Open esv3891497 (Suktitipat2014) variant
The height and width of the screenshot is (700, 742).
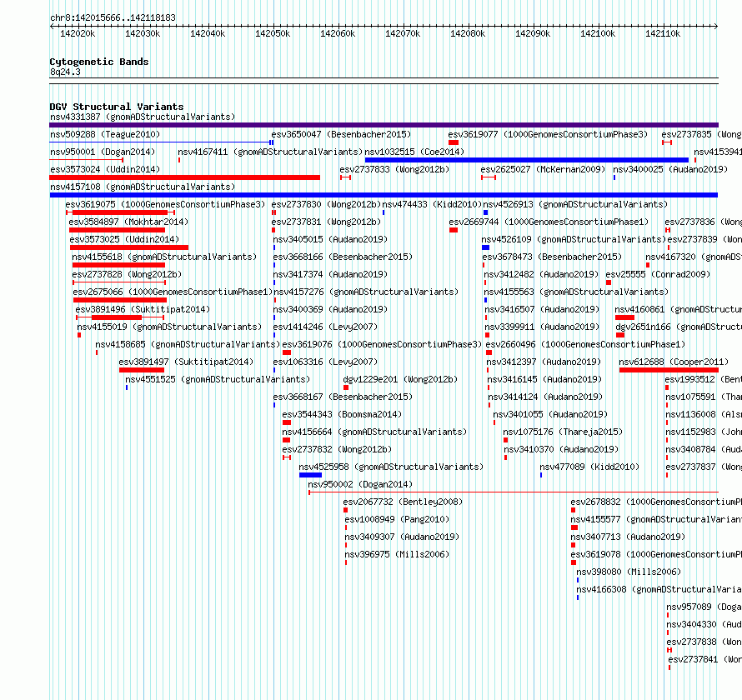(186, 362)
